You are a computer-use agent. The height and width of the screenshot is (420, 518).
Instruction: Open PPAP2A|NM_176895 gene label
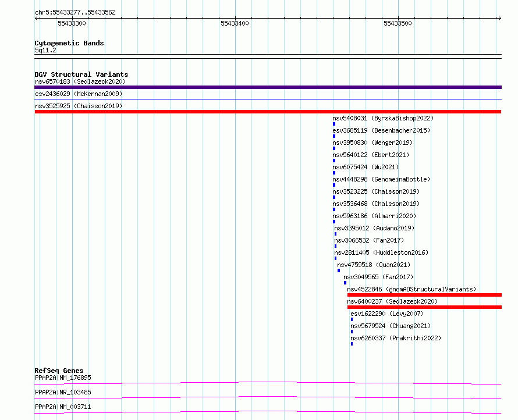tap(63, 378)
